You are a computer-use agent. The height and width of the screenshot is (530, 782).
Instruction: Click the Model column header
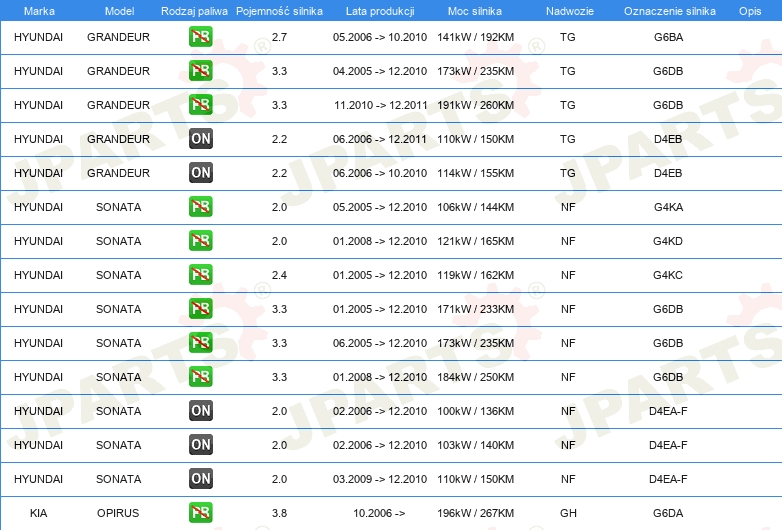tap(119, 11)
